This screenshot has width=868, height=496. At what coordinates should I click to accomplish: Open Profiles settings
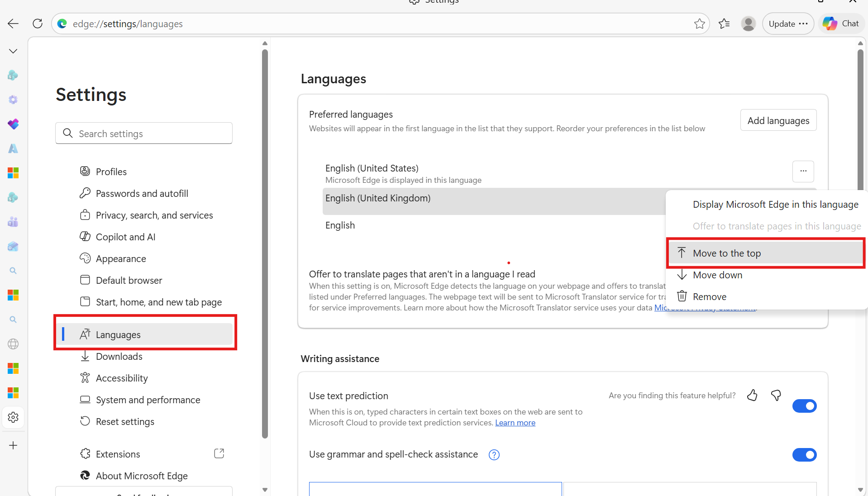(x=144, y=172)
